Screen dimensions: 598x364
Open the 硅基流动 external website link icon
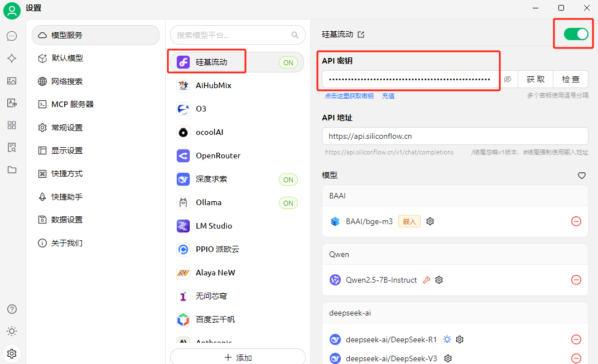[x=361, y=35]
